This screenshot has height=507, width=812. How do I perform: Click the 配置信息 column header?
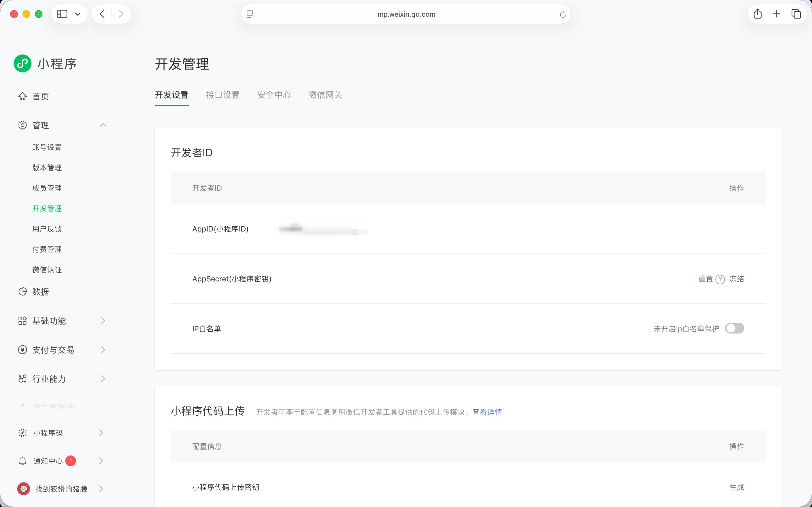207,446
